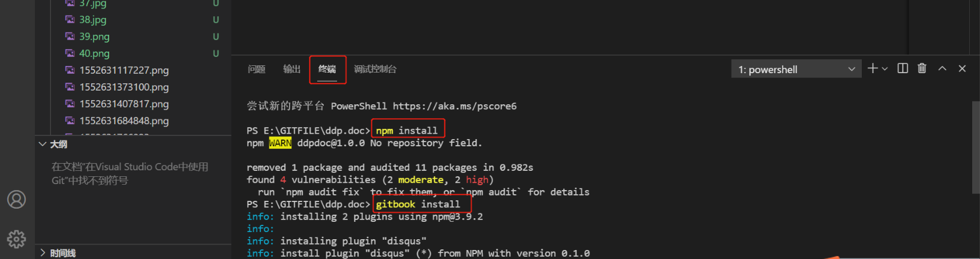Close the terminal panel
The image size is (980, 259).
(x=962, y=68)
